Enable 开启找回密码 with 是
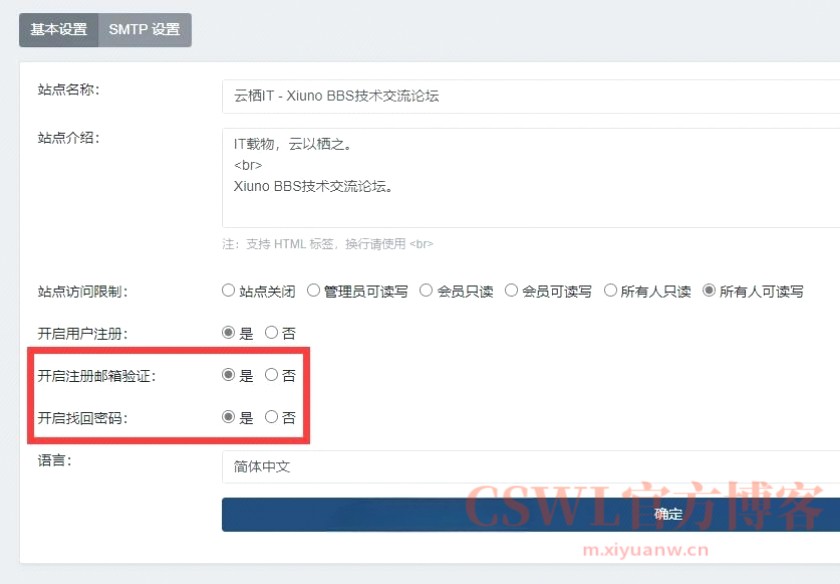This screenshot has height=584, width=840. tap(228, 418)
